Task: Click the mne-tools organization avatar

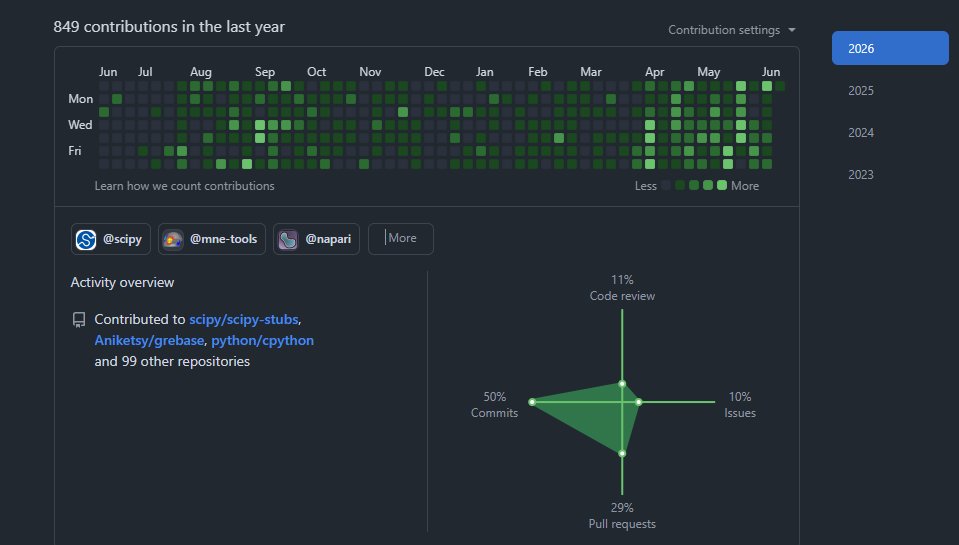Action: pyautogui.click(x=172, y=239)
